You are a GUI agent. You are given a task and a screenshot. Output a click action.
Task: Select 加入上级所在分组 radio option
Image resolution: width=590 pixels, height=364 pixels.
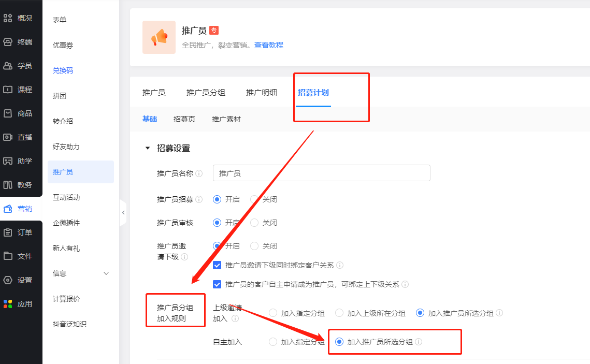tap(339, 313)
